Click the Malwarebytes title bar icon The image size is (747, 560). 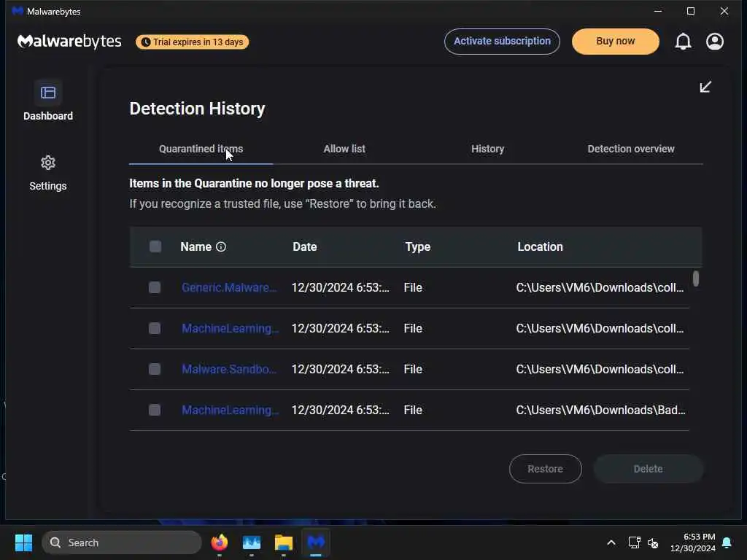18,11
